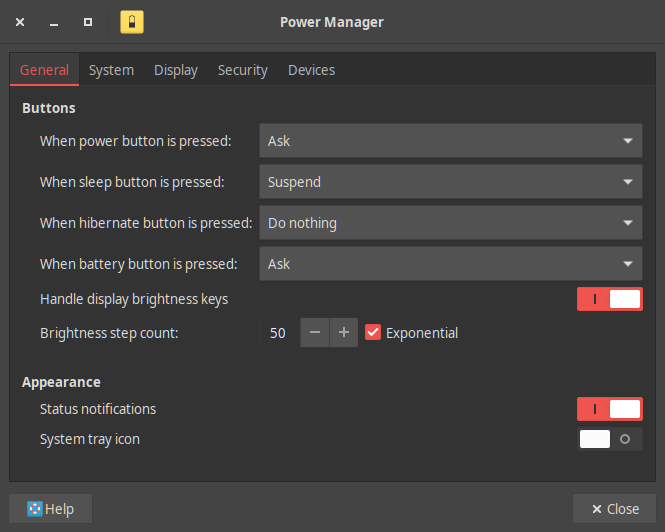Open the hibernate button action dropdown
665x532 pixels.
(450, 223)
